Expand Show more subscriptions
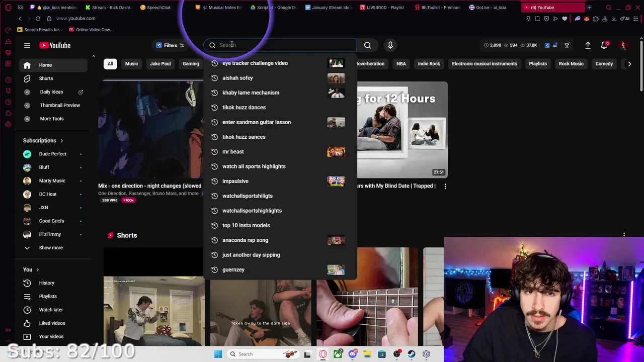644x362 pixels. pyautogui.click(x=51, y=248)
